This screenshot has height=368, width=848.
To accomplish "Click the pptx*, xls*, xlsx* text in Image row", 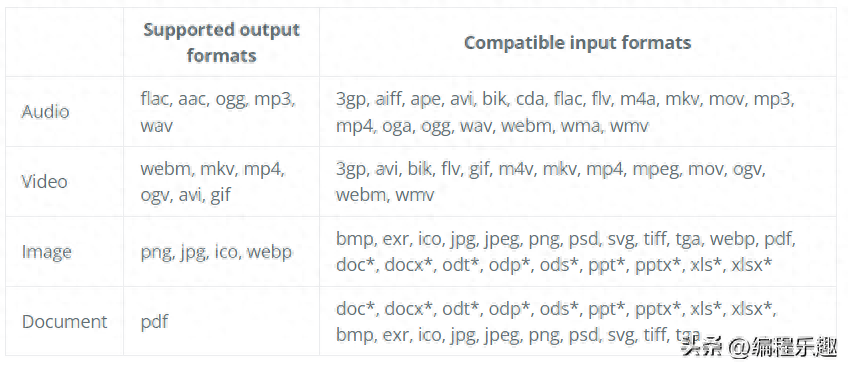I will coord(703,265).
